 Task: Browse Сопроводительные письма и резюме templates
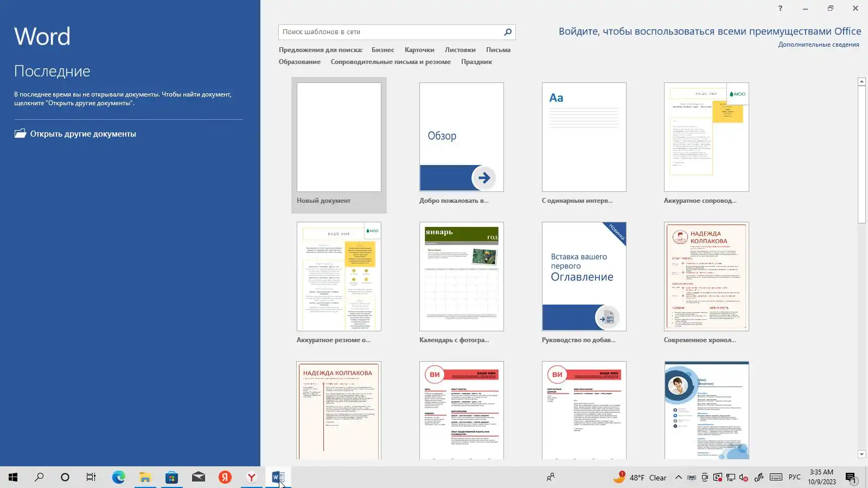point(391,62)
